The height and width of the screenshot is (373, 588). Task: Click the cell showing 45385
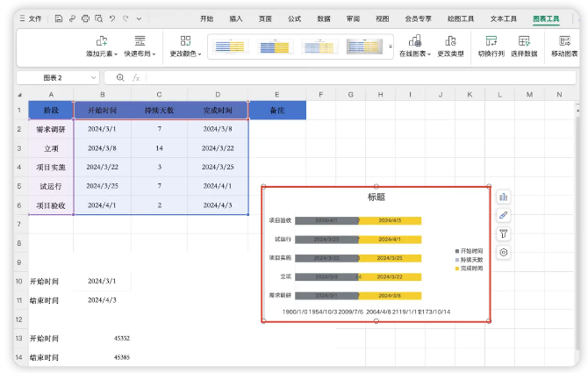coord(103,357)
